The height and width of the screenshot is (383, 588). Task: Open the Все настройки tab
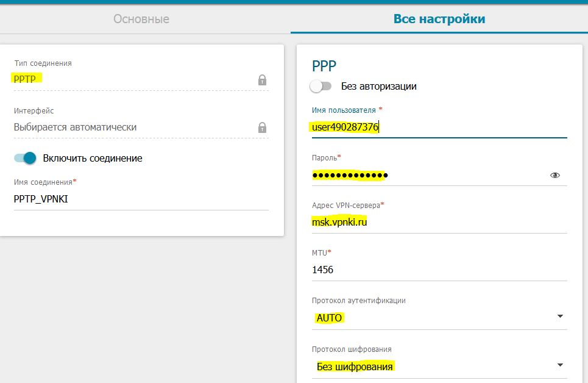tap(439, 19)
